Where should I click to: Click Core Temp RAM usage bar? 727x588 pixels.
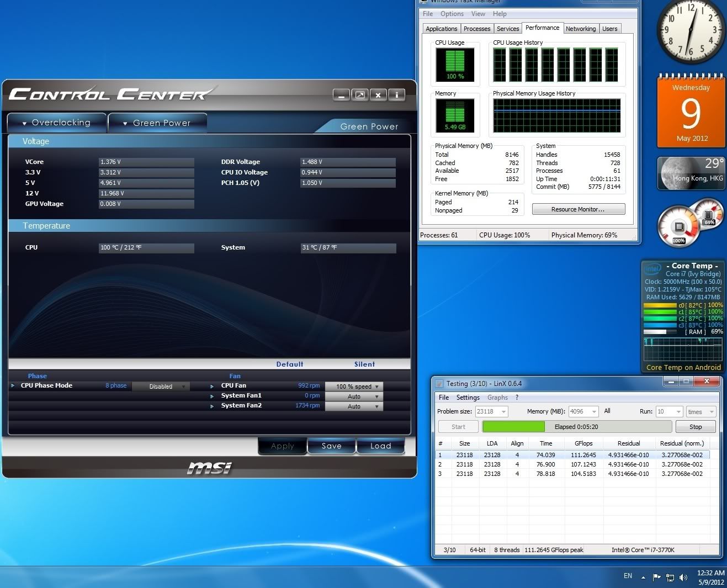click(660, 332)
